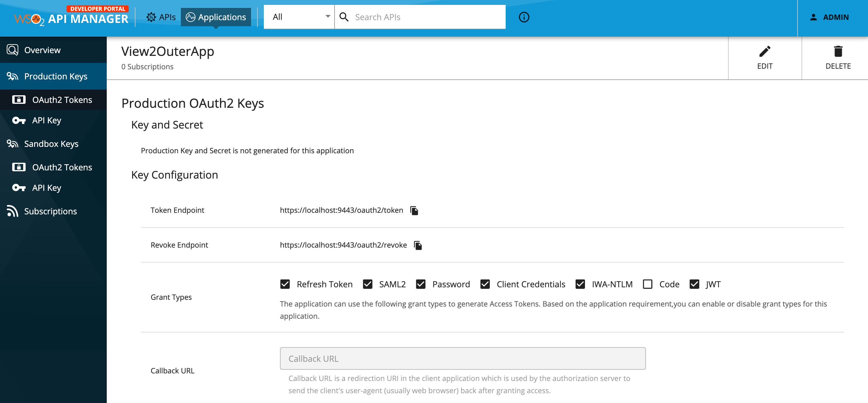This screenshot has height=403, width=868.
Task: Uncheck the SAML2 grant type
Action: pyautogui.click(x=368, y=284)
